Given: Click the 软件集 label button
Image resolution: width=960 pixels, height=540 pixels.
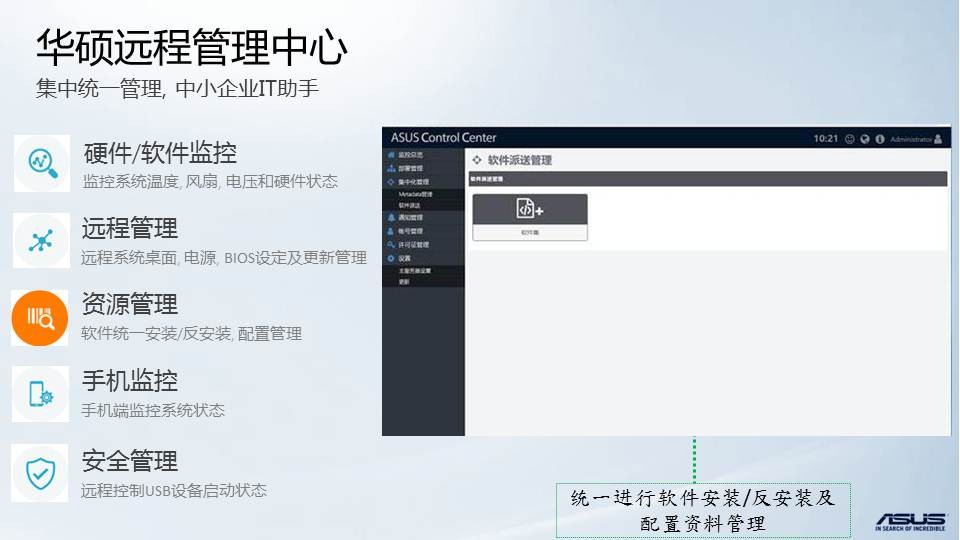Looking at the screenshot, I should click(x=530, y=233).
